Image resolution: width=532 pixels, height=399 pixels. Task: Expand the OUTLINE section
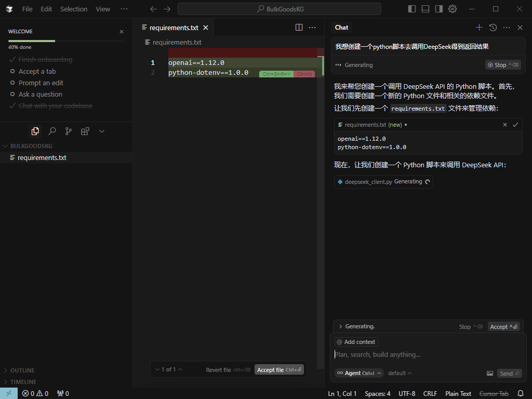pos(22,370)
